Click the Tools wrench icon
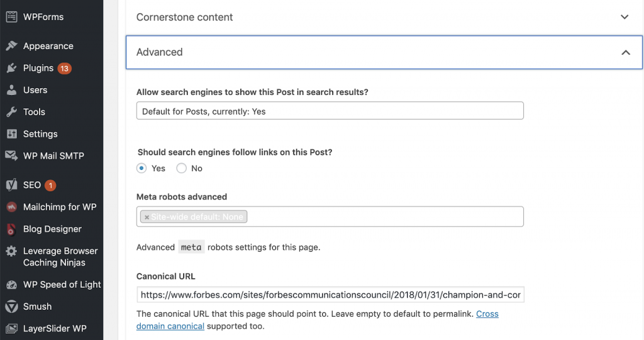The height and width of the screenshot is (340, 644). click(11, 112)
